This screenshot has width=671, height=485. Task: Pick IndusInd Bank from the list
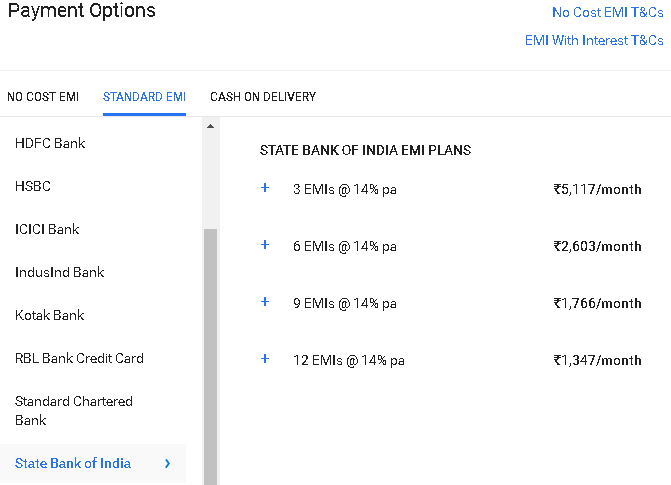click(60, 272)
